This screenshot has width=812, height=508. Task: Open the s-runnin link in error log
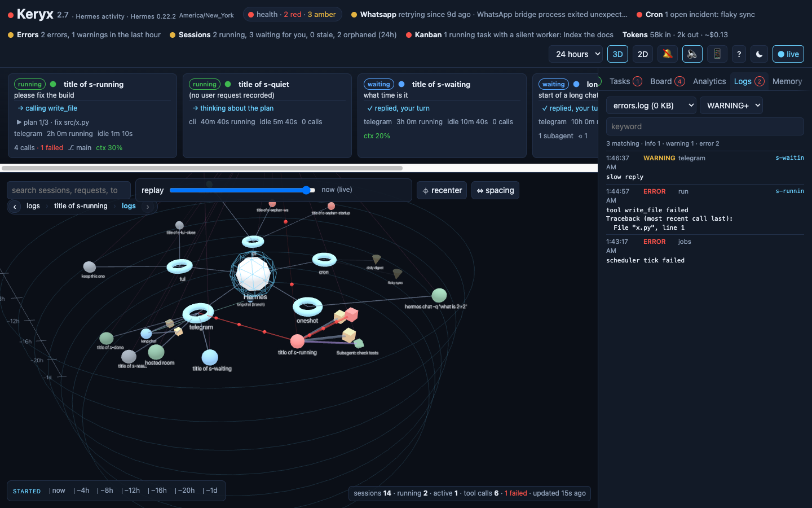[789, 191]
